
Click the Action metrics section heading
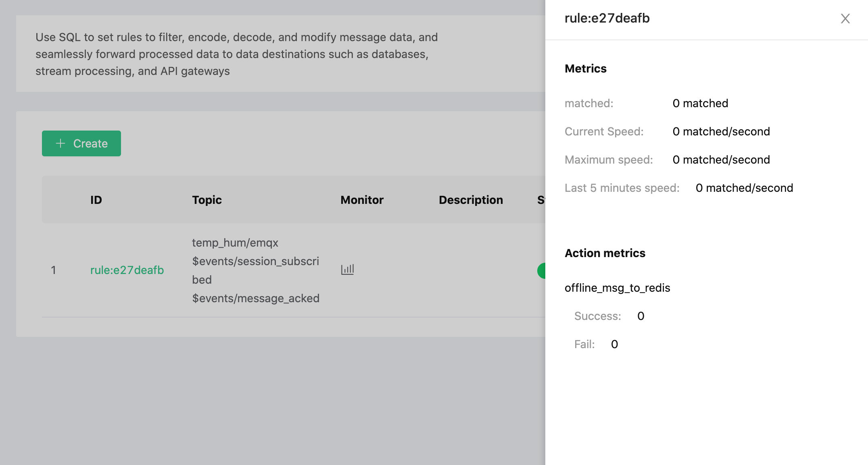pos(605,253)
